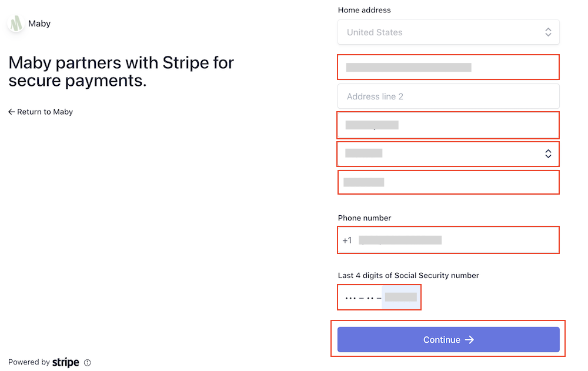This screenshot has height=371, width=588.
Task: Open the United States country dropdown
Action: [449, 32]
